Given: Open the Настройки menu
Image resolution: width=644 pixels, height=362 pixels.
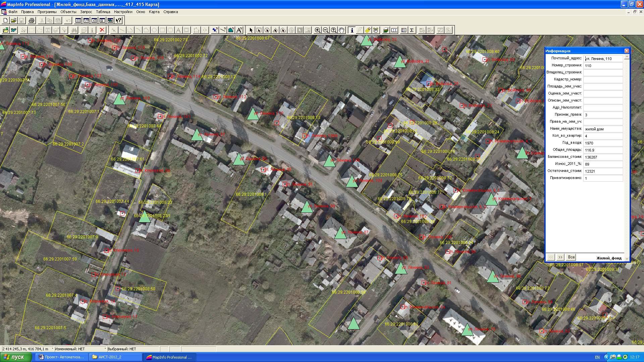Looking at the screenshot, I should coord(123,12).
